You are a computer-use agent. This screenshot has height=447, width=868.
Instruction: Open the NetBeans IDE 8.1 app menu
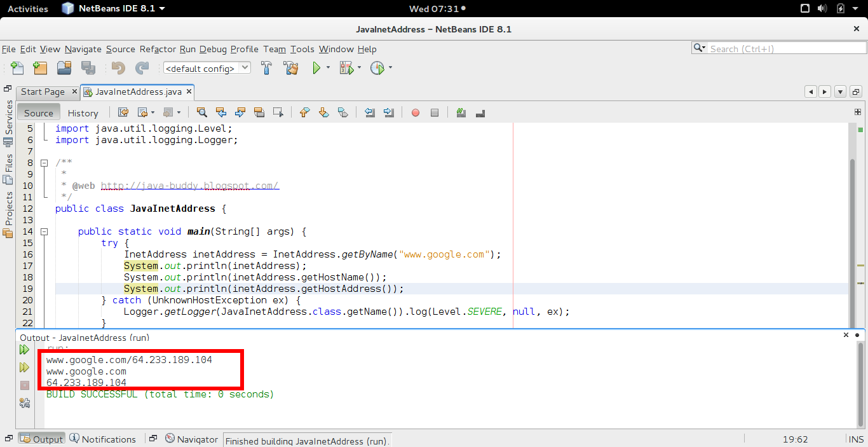113,8
